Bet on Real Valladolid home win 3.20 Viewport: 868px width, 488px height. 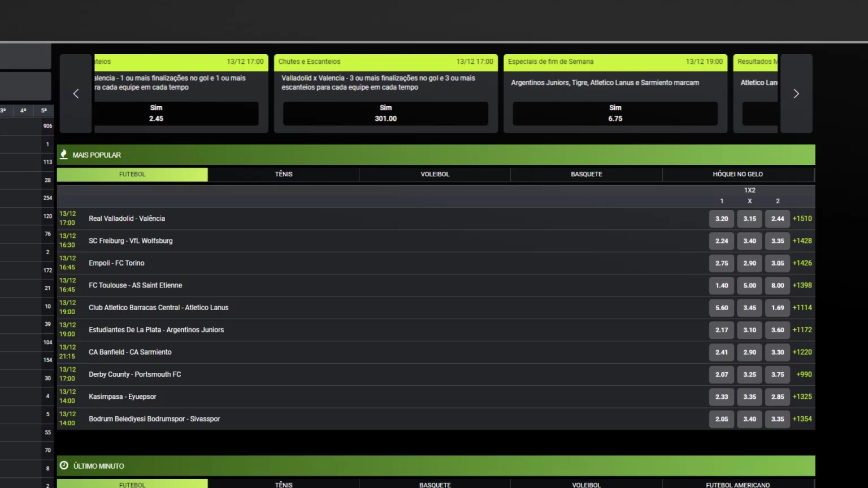click(x=721, y=219)
